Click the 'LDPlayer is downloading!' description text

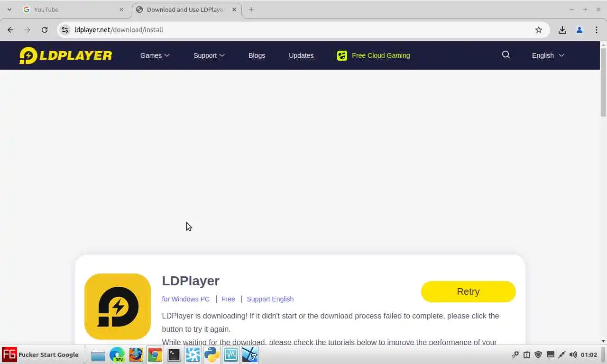pos(331,322)
